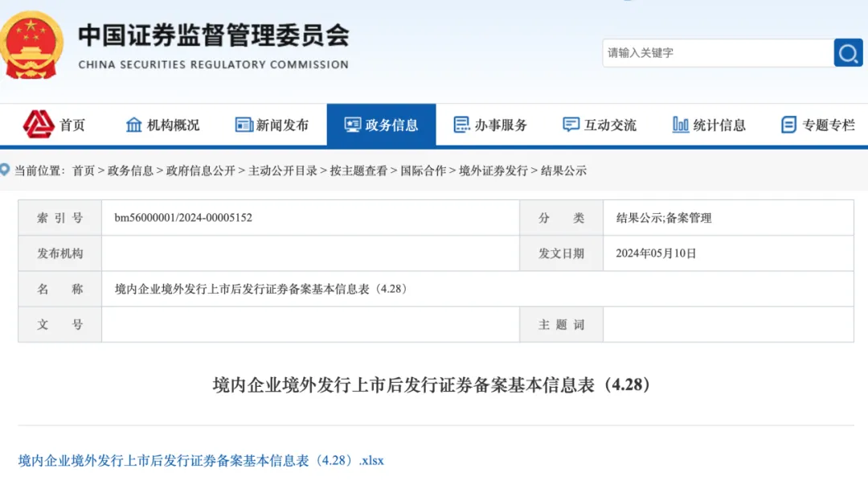The width and height of the screenshot is (868, 489).
Task: Click the red home icon beside 首页
Action: tap(38, 125)
